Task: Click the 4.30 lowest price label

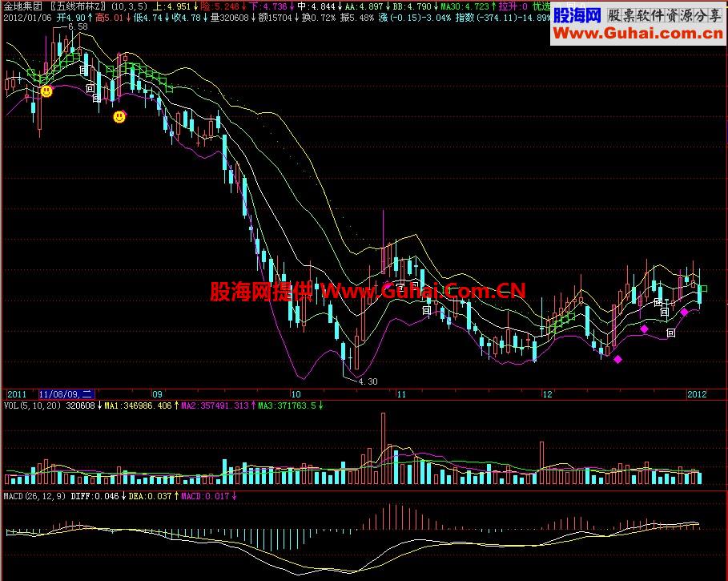Action: (368, 381)
